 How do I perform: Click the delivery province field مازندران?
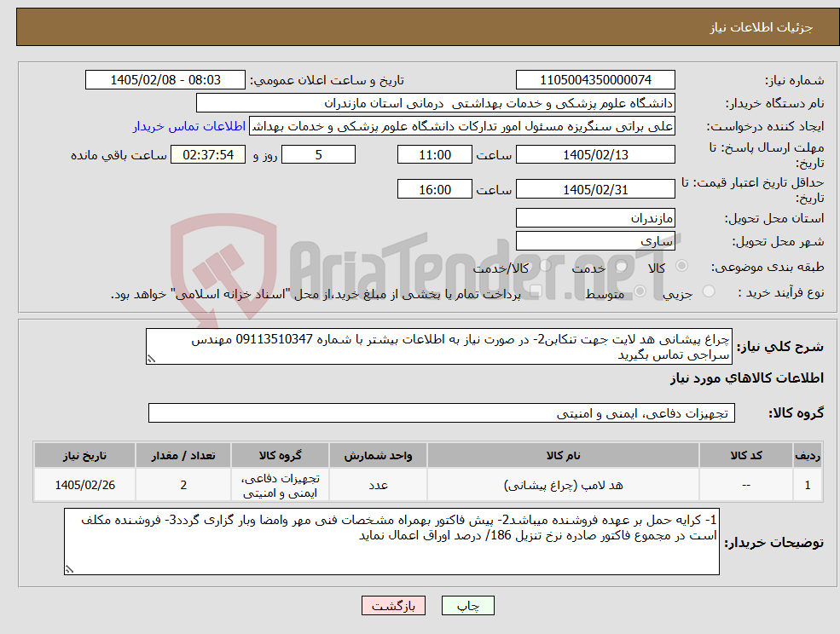pos(595,218)
